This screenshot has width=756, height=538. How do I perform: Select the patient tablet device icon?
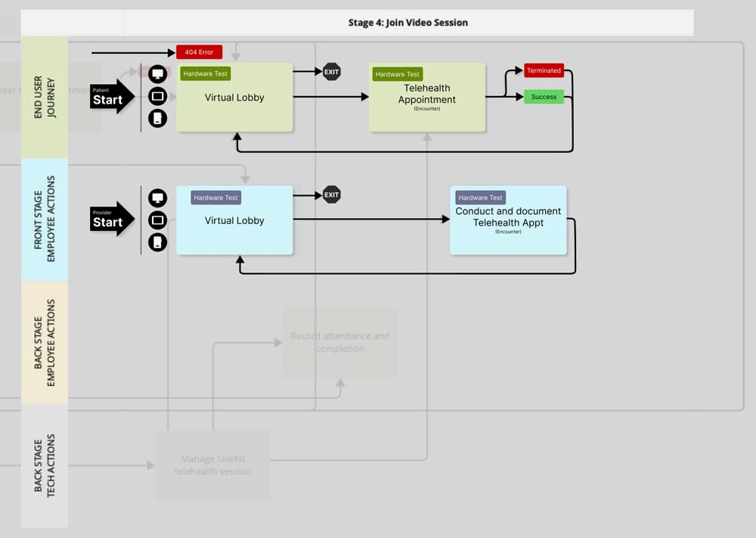(157, 96)
